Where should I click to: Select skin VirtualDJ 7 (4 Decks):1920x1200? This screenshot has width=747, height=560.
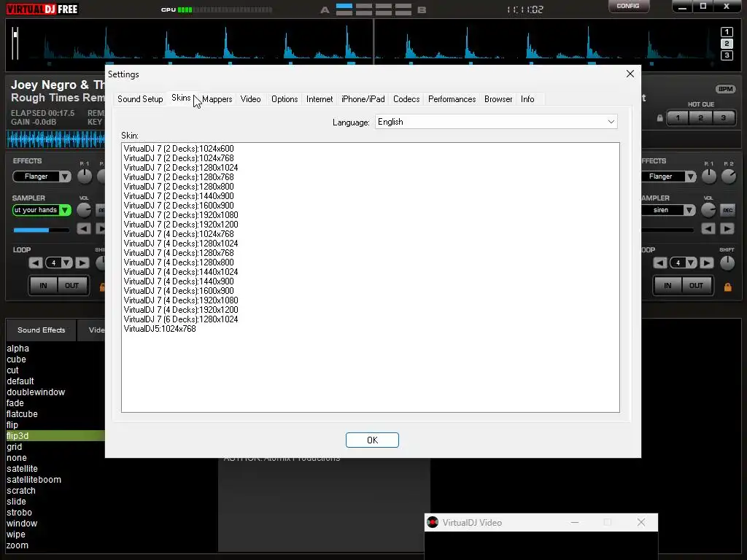[181, 309]
